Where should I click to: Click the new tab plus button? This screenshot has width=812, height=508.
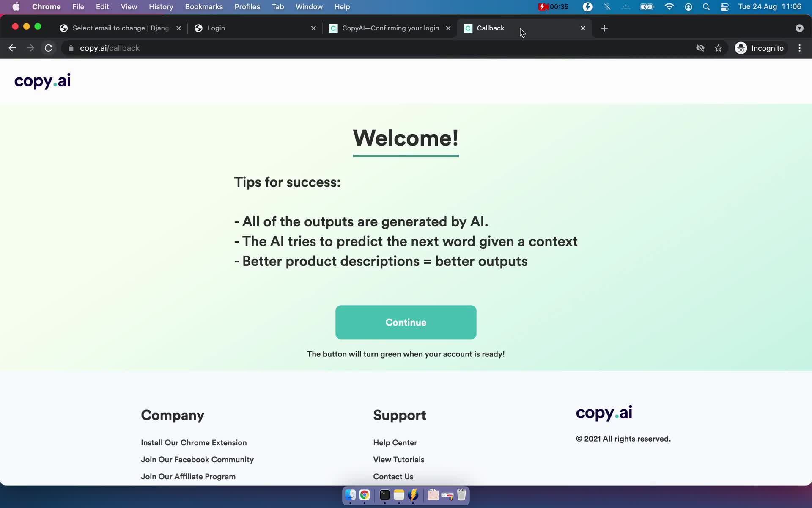click(604, 28)
